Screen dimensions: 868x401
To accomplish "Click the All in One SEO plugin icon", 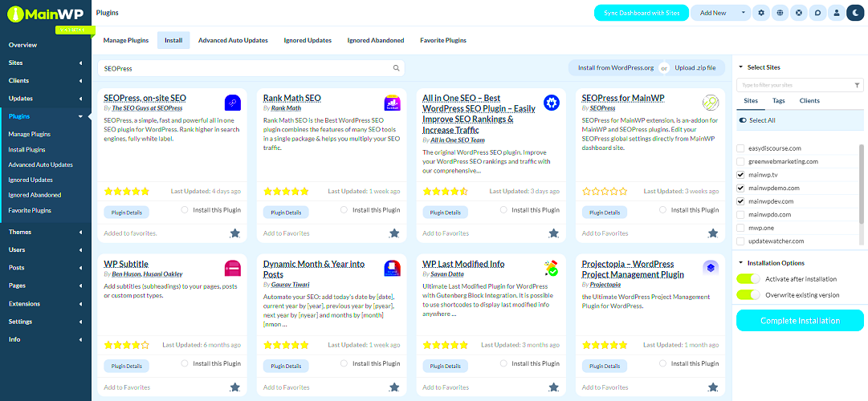I will [x=552, y=103].
